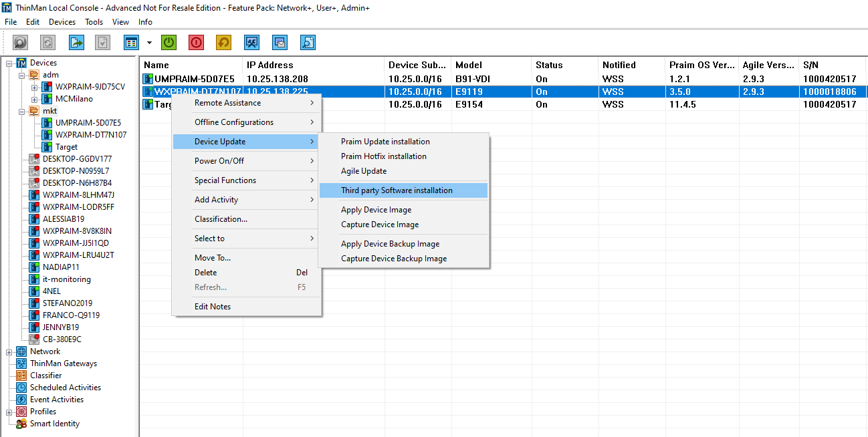Image resolution: width=868 pixels, height=437 pixels.
Task: Open the Add Activity submenu
Action: point(247,200)
